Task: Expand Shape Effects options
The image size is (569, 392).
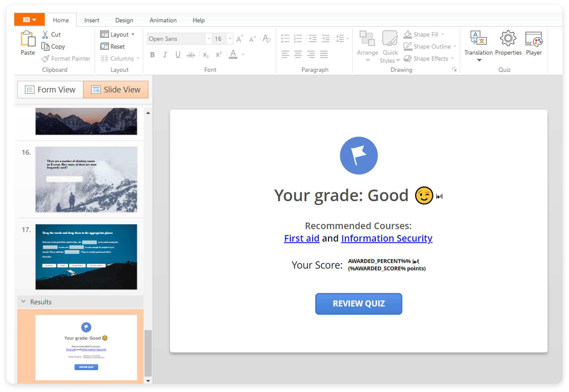Action: point(452,59)
